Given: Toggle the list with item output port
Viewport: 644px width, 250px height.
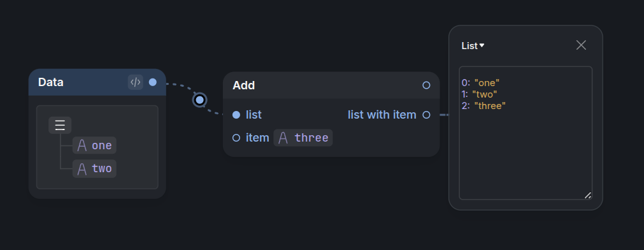Looking at the screenshot, I should [x=426, y=115].
